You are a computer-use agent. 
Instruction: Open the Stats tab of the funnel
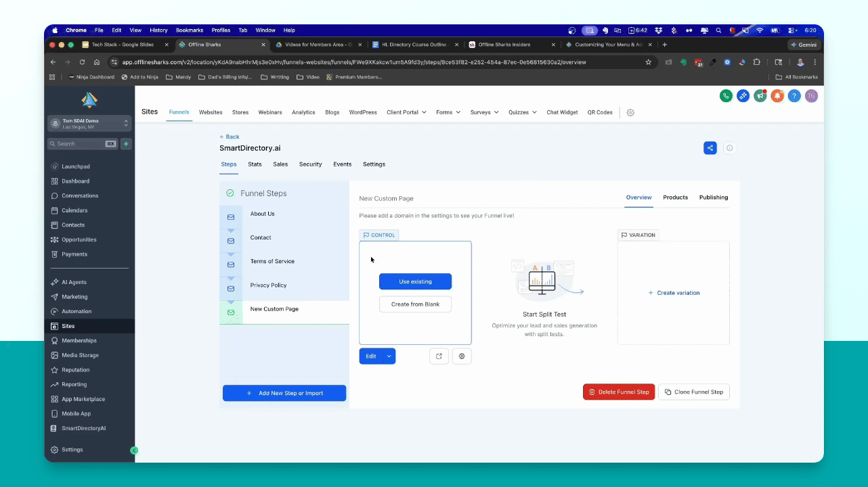255,164
